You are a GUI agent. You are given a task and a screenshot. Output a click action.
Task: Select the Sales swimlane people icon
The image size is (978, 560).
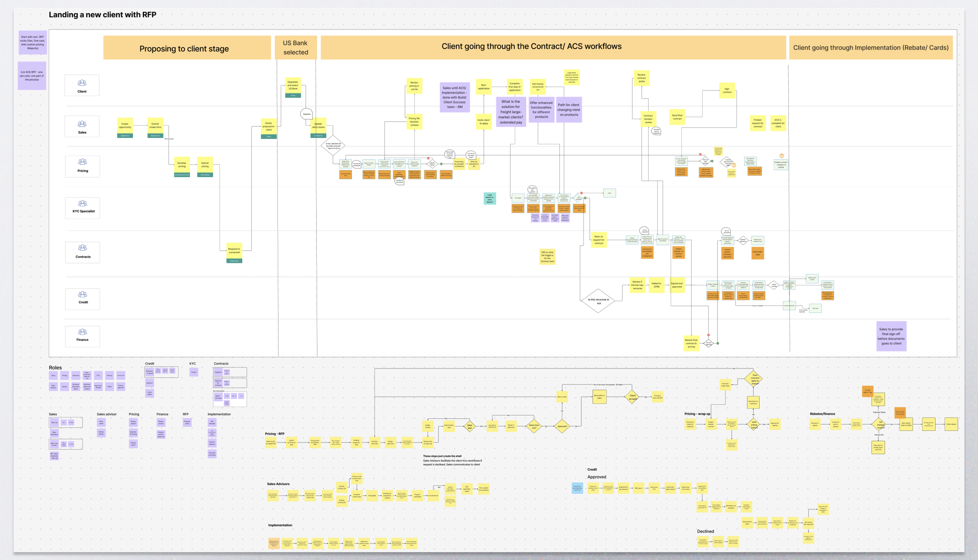tap(82, 124)
